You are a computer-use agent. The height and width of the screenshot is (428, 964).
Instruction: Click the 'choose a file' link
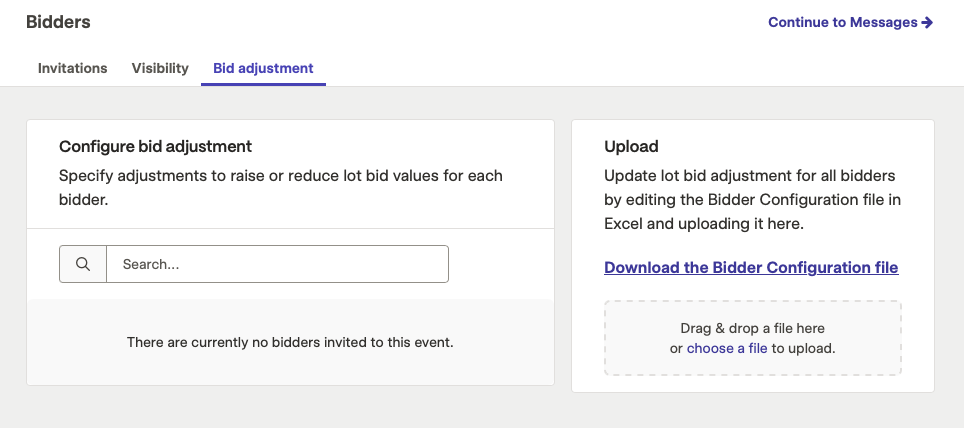[727, 349]
